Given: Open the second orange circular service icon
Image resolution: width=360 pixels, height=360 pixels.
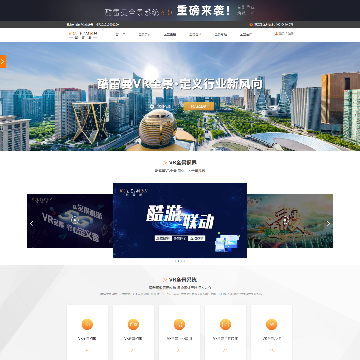Looking at the screenshot, I should 133,324.
